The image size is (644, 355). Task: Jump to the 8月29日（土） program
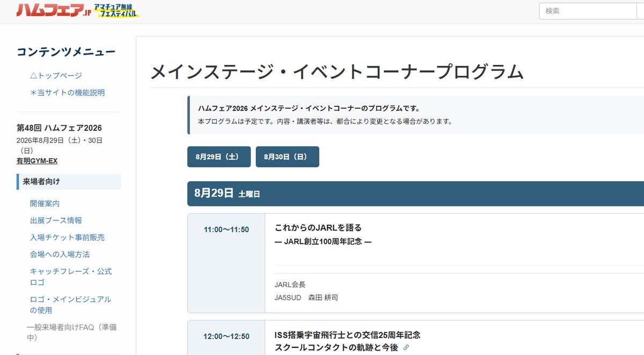[219, 157]
